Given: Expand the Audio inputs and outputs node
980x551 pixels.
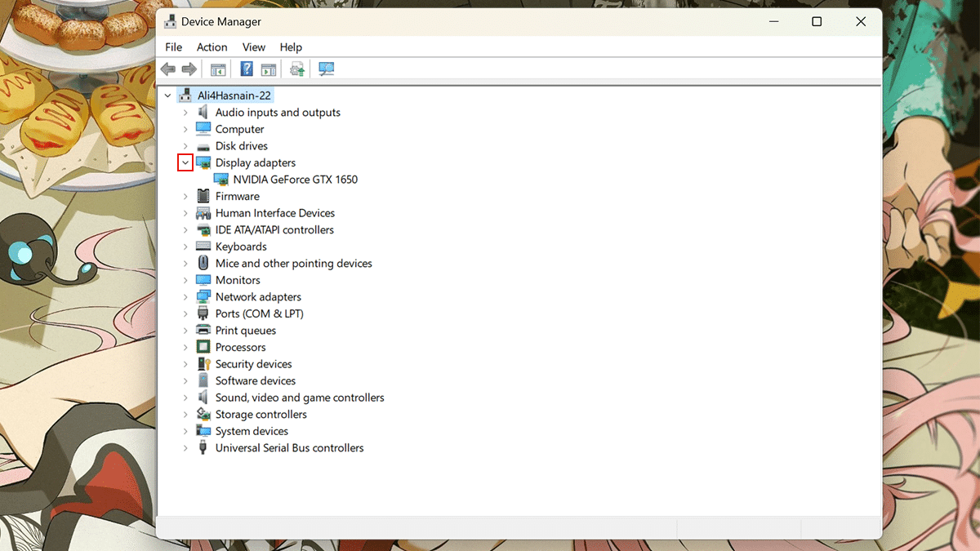Looking at the screenshot, I should click(x=185, y=113).
